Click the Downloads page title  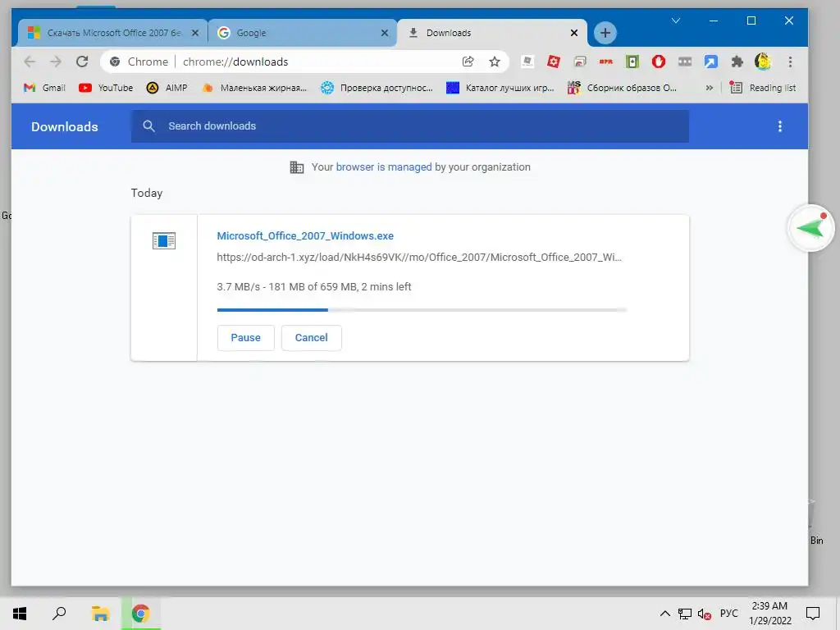[x=65, y=127]
